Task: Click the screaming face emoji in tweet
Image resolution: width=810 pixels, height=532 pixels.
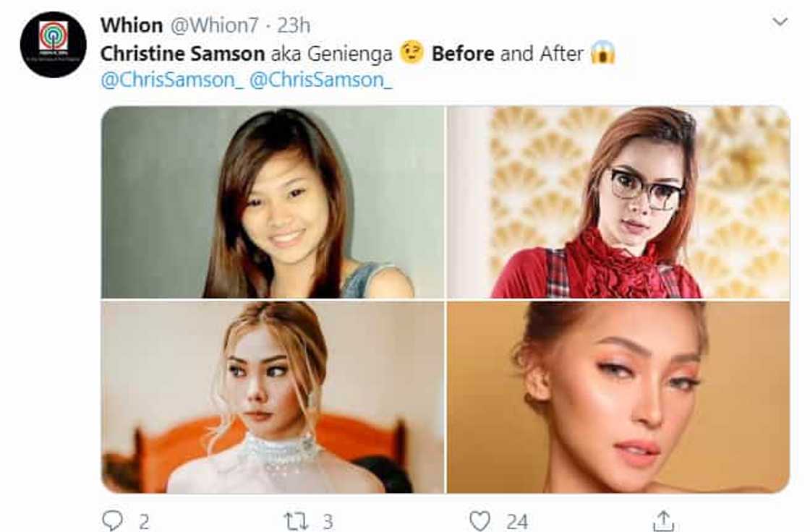Action: point(602,53)
